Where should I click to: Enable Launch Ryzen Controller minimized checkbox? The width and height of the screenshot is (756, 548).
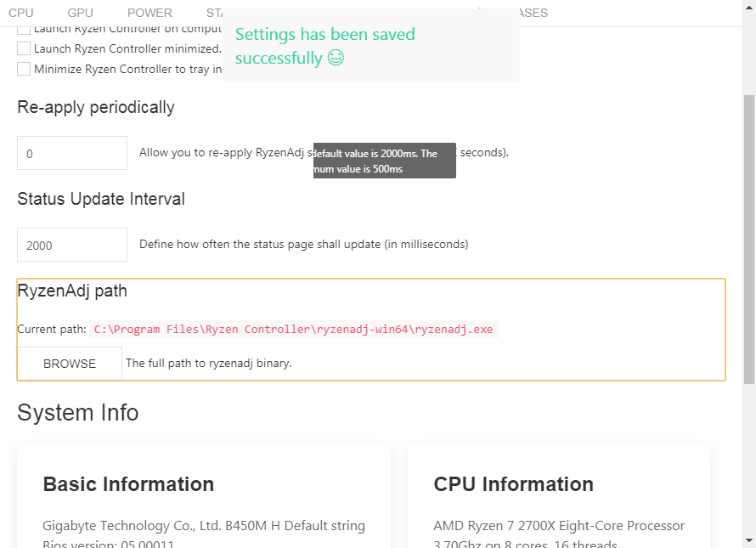[x=24, y=48]
